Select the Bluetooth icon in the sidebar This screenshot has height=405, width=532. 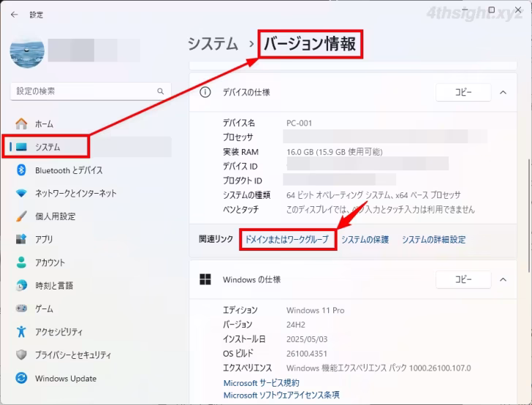[x=21, y=170]
